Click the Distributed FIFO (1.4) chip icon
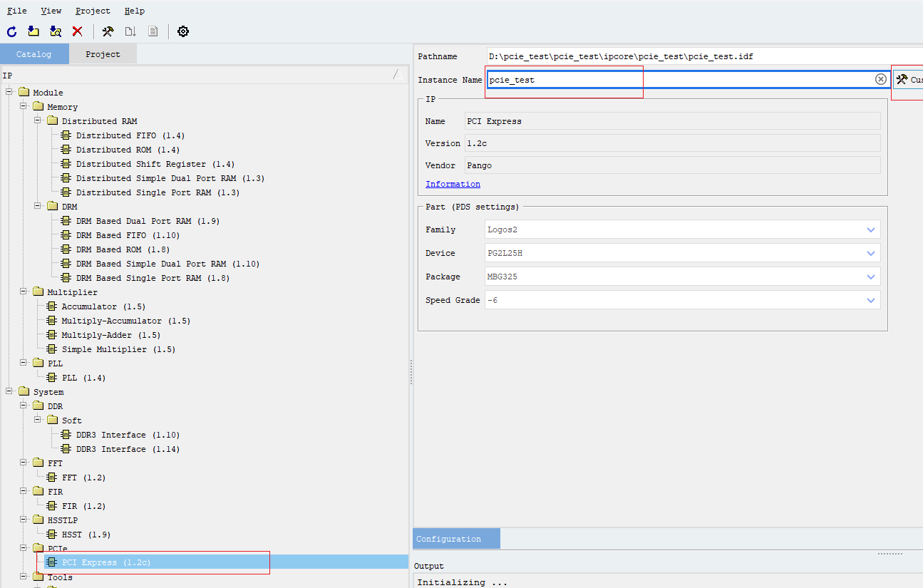The height and width of the screenshot is (588, 923). tap(66, 135)
